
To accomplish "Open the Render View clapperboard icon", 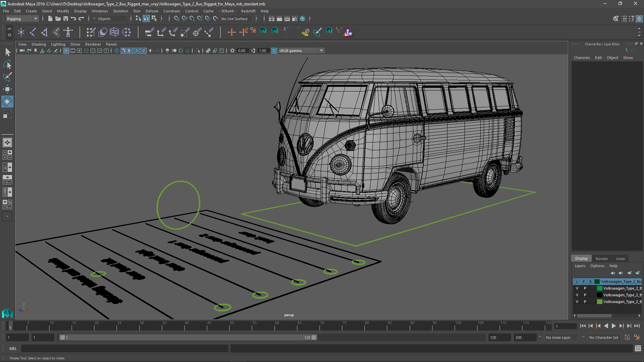I will click(272, 19).
